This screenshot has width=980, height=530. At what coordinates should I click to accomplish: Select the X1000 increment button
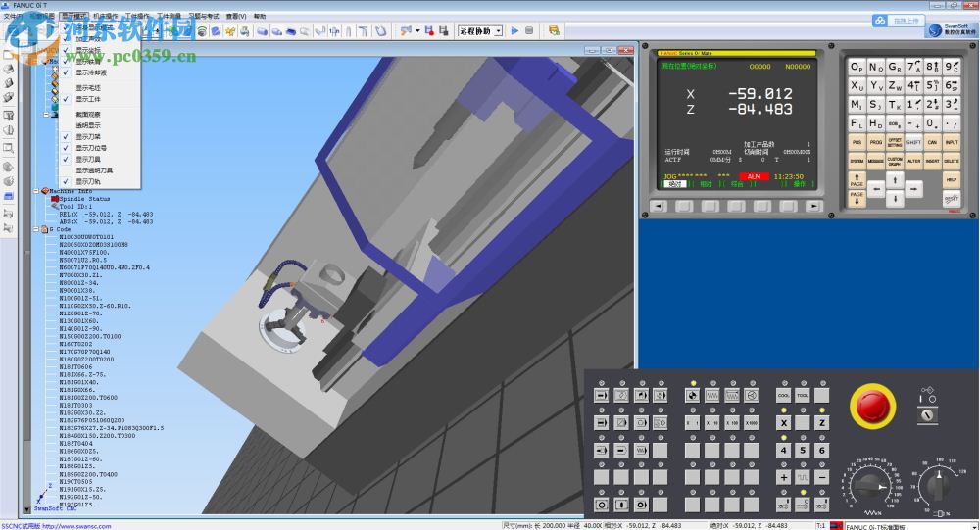pos(752,422)
